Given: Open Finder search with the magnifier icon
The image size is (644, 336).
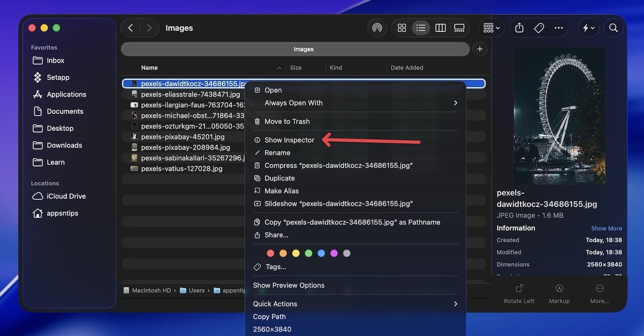Looking at the screenshot, I should pyautogui.click(x=613, y=28).
